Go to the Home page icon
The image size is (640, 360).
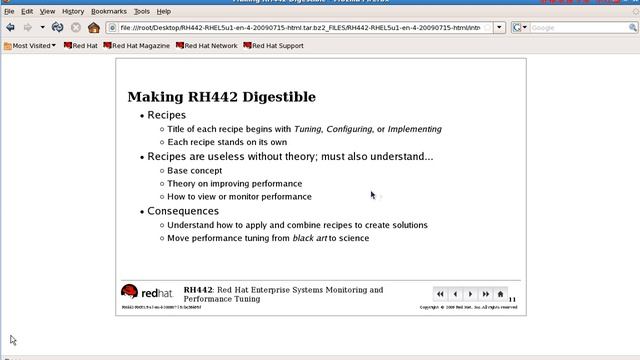pos(94,27)
